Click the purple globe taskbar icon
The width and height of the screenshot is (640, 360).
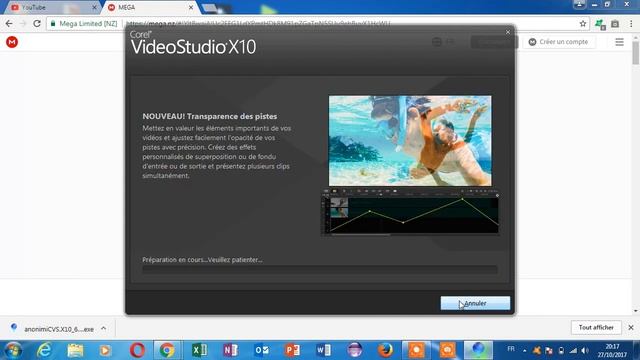(x=354, y=350)
